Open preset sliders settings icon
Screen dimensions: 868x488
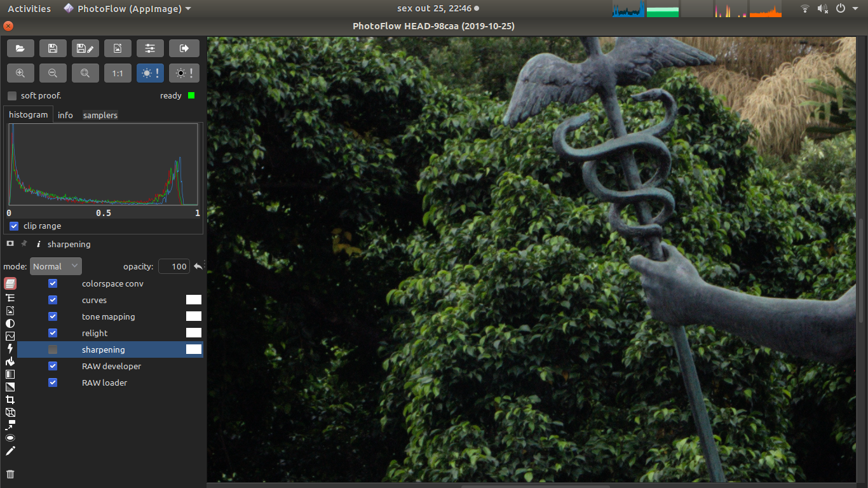point(150,48)
